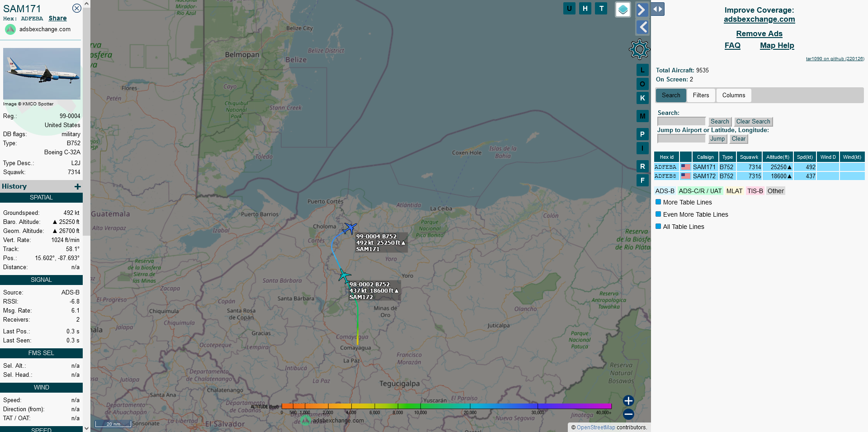The image size is (868, 432).
Task: Click the Remove Ads link
Action: point(759,33)
